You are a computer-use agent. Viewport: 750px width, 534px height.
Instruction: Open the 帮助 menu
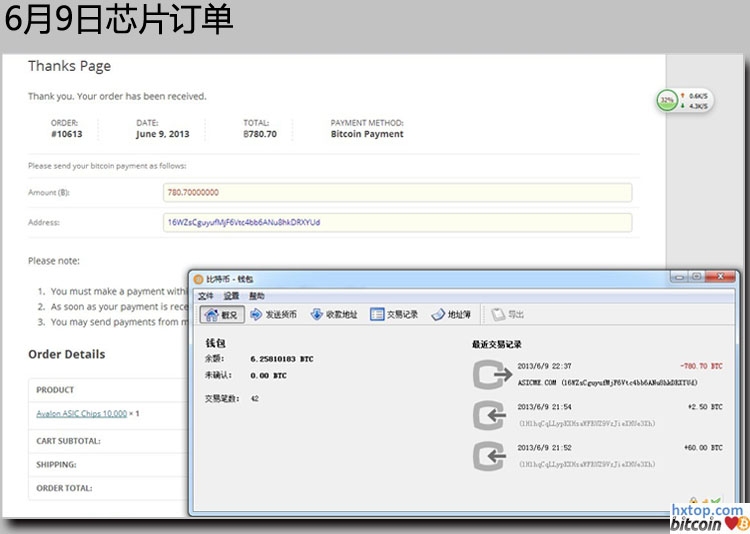[257, 296]
